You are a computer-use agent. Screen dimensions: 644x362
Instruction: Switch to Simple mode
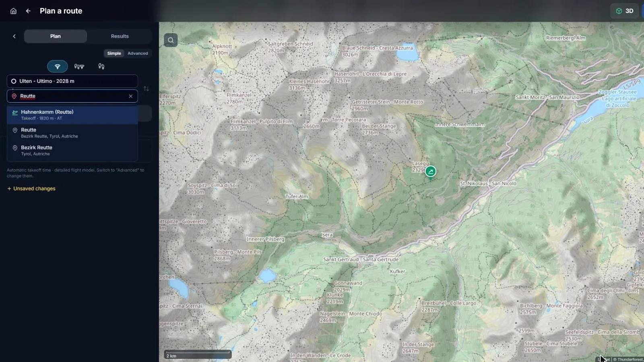(x=114, y=53)
